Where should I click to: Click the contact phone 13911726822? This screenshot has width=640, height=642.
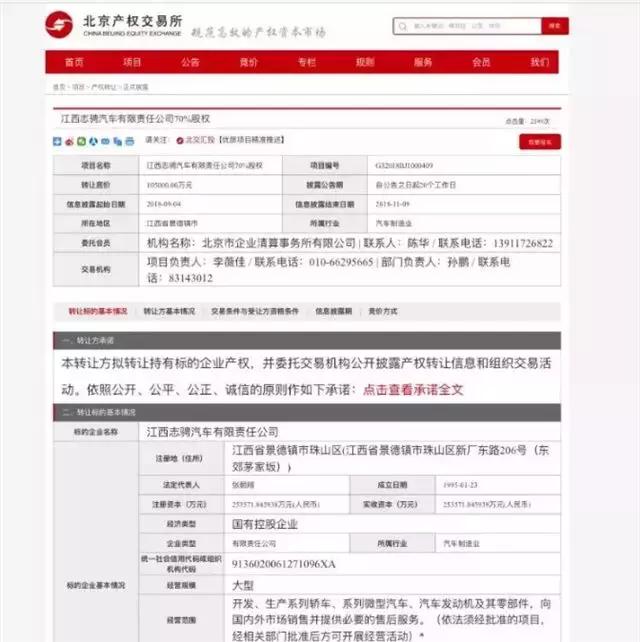[523, 243]
